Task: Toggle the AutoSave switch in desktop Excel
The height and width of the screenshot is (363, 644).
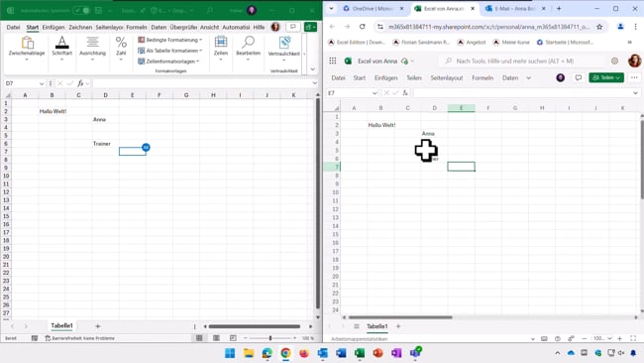Action: pos(81,10)
